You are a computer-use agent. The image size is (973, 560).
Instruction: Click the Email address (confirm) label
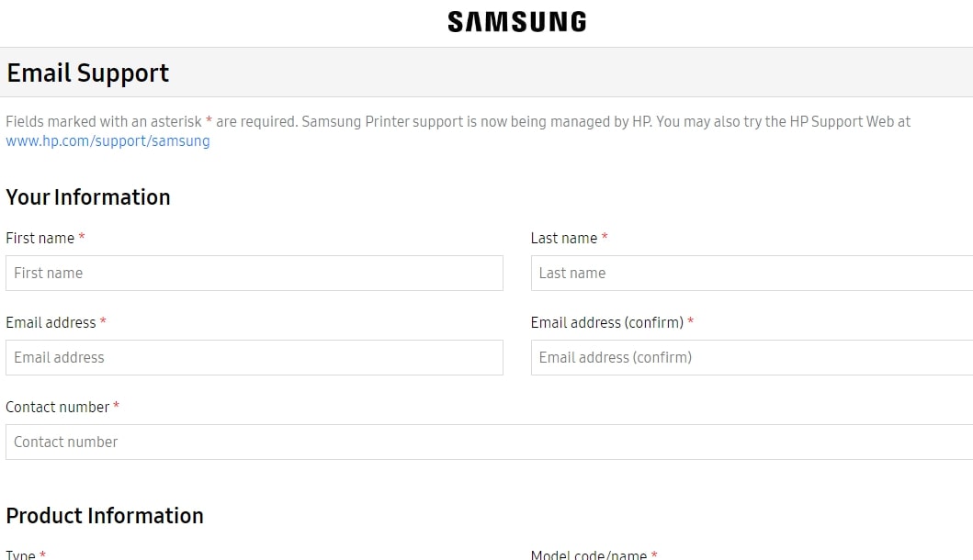tap(607, 322)
